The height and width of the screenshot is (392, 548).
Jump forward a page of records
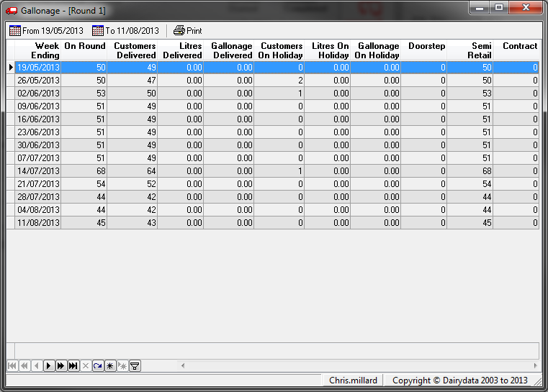(60, 366)
